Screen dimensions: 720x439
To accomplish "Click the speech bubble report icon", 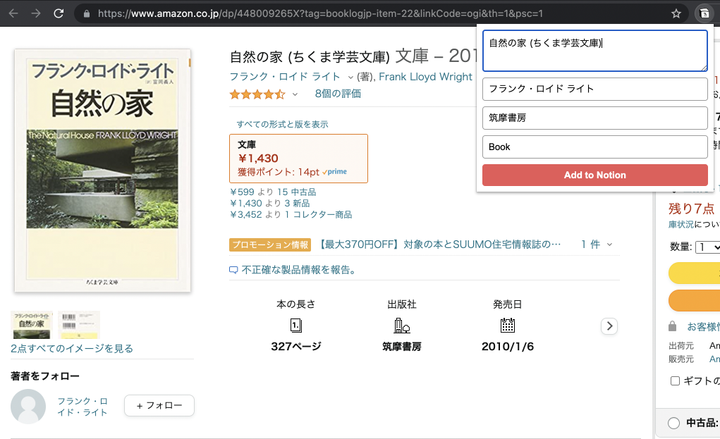I will tap(234, 269).
